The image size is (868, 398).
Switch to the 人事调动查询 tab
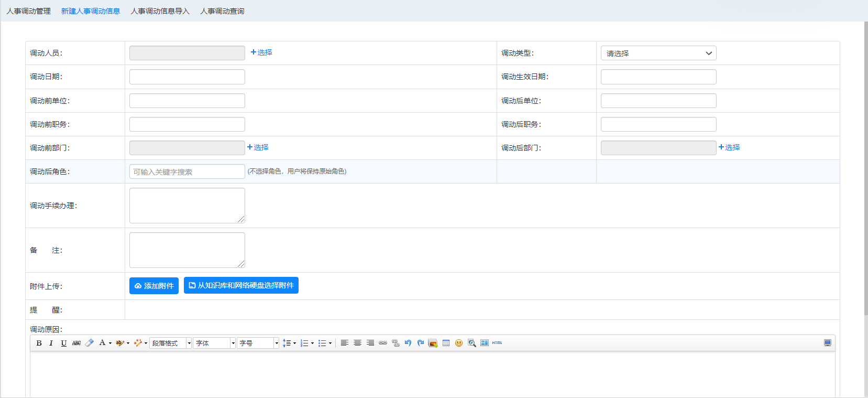coord(222,11)
